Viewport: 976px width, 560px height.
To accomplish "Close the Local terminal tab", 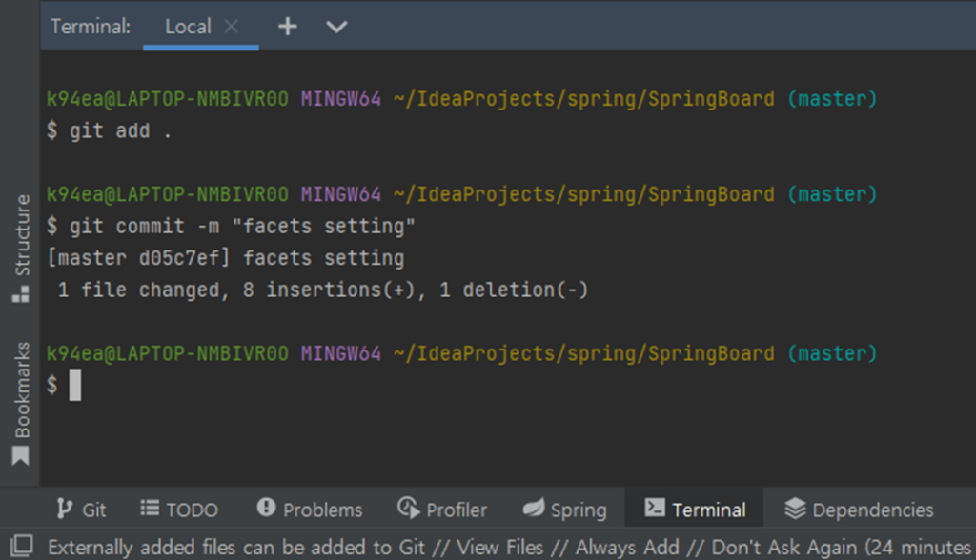I will click(232, 27).
